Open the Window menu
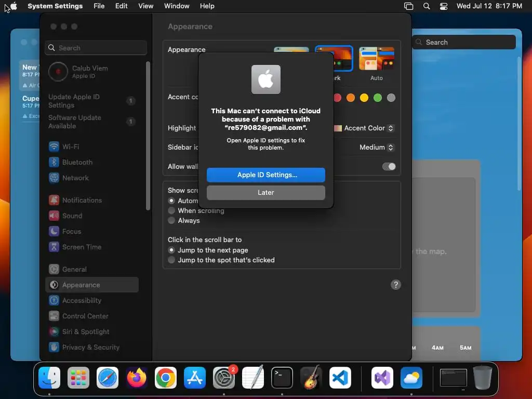The height and width of the screenshot is (399, 532). [x=177, y=6]
